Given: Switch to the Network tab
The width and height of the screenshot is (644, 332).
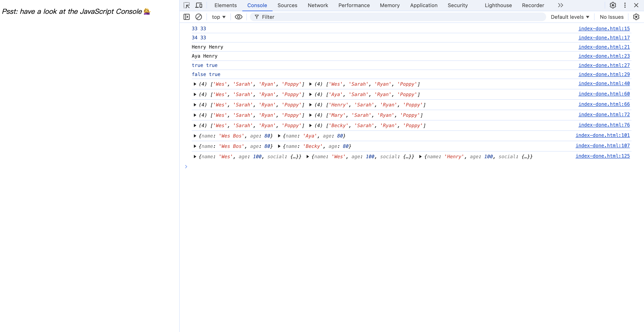Looking at the screenshot, I should click(x=318, y=5).
